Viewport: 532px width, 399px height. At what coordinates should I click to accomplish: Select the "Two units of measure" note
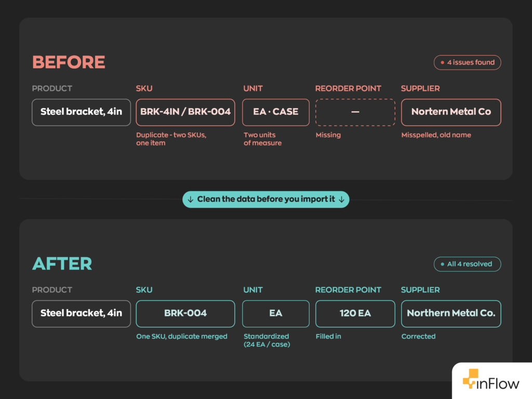click(262, 139)
